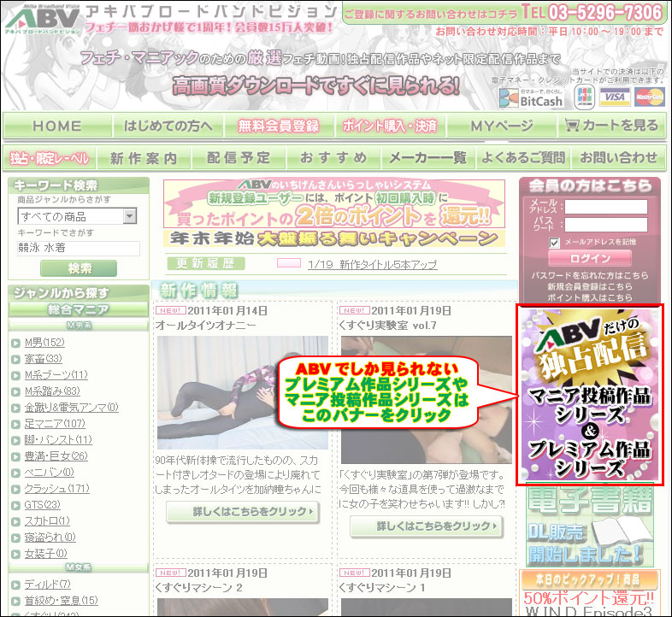This screenshot has width=672, height=617.
Task: Open the M系ブーツ(11) genre link
Action: click(56, 375)
